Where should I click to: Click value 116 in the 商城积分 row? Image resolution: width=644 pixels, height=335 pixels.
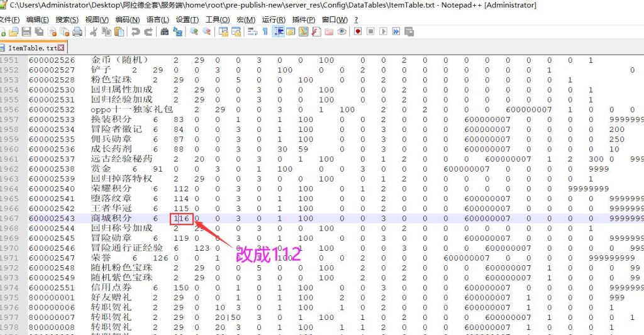[181, 218]
